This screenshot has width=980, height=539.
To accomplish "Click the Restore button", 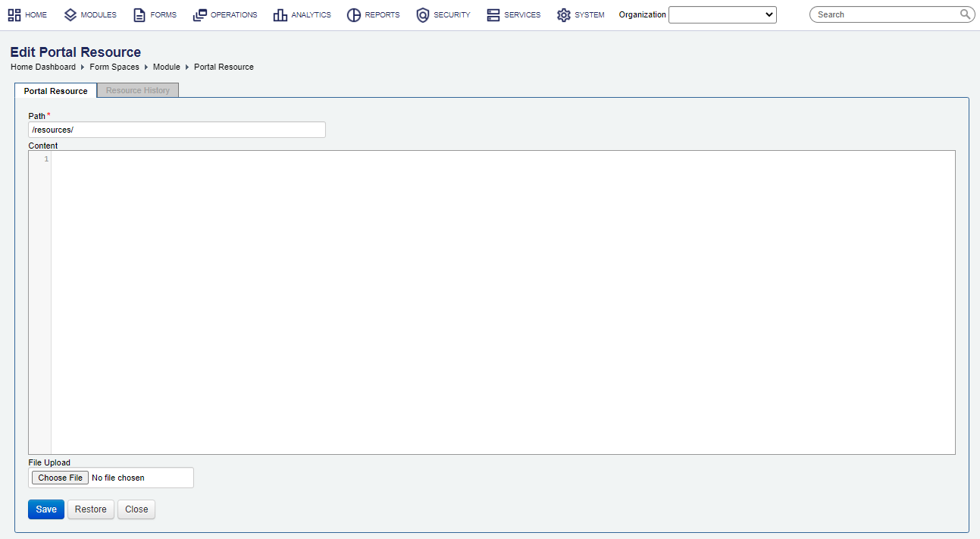I will 91,509.
